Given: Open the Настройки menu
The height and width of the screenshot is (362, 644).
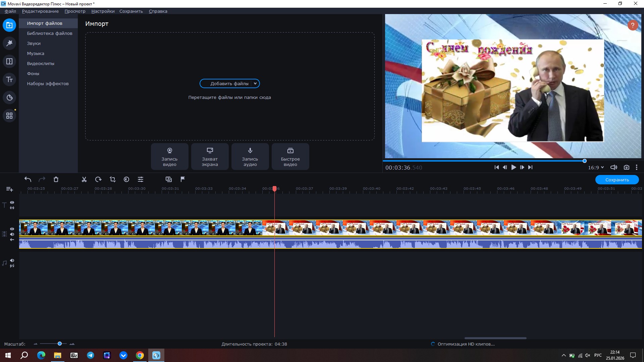Looking at the screenshot, I should pyautogui.click(x=103, y=11).
